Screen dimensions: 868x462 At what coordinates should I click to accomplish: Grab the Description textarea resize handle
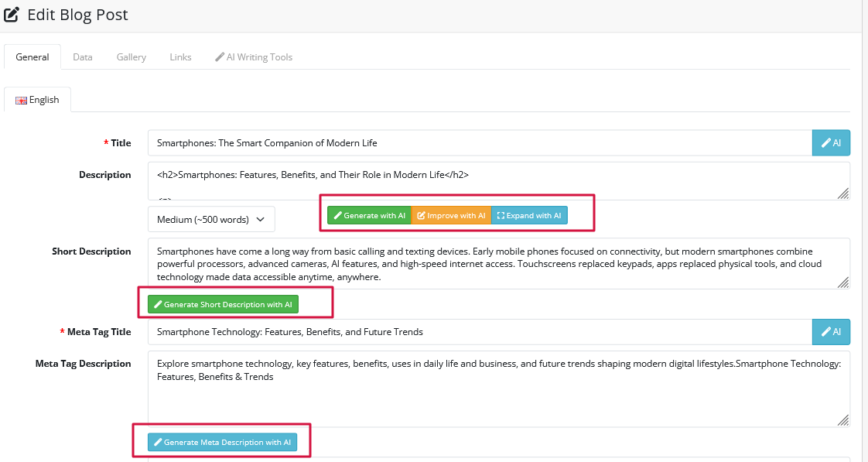click(x=843, y=193)
